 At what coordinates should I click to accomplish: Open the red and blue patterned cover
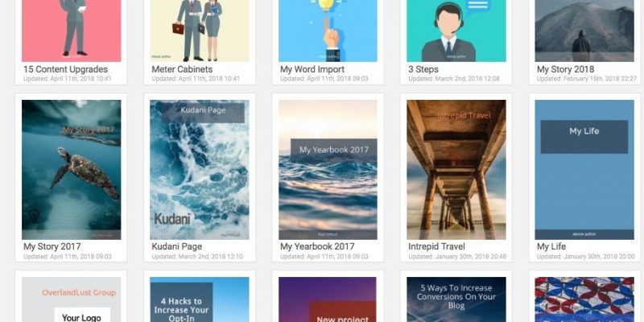pos(584,299)
